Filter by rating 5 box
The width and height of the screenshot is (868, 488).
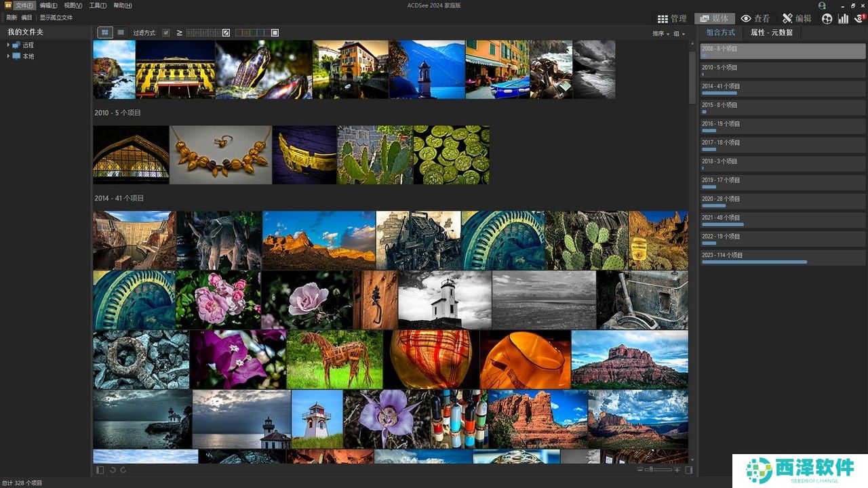pyautogui.click(x=218, y=33)
